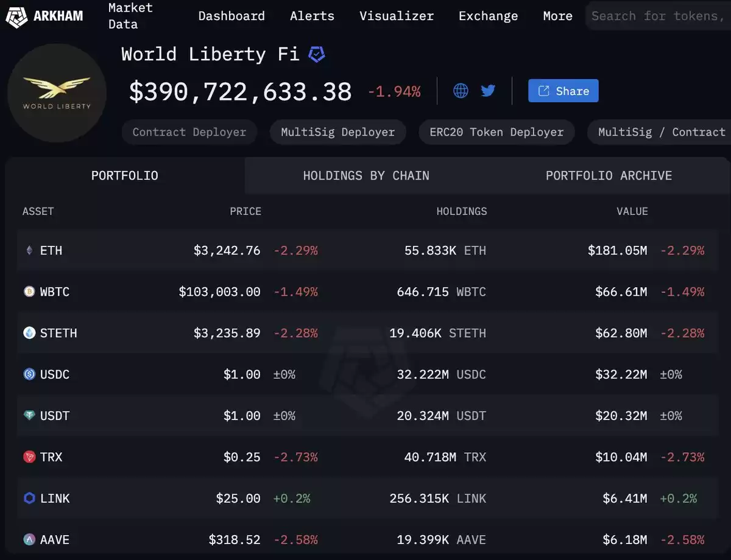
Task: Click the LINK asset name
Action: 55,499
